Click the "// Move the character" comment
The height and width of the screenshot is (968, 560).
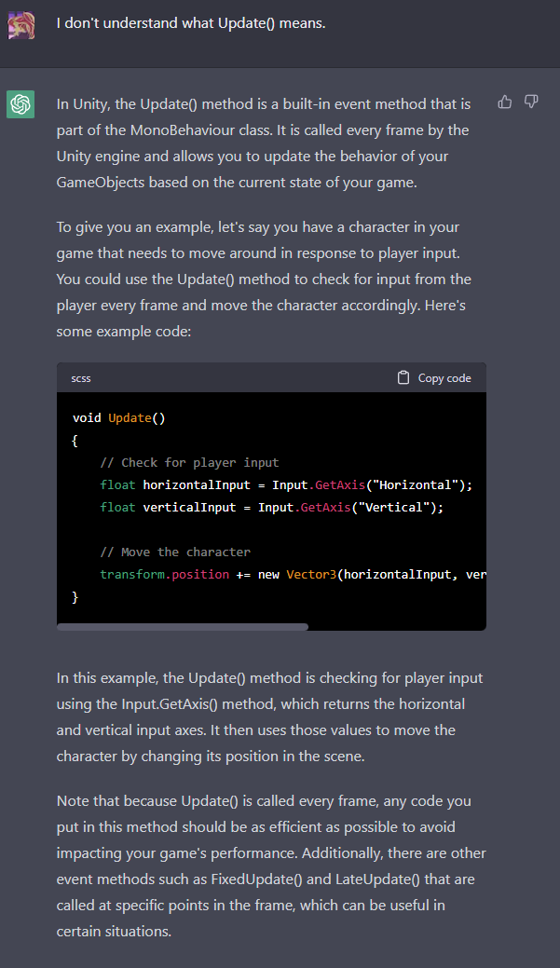175,552
